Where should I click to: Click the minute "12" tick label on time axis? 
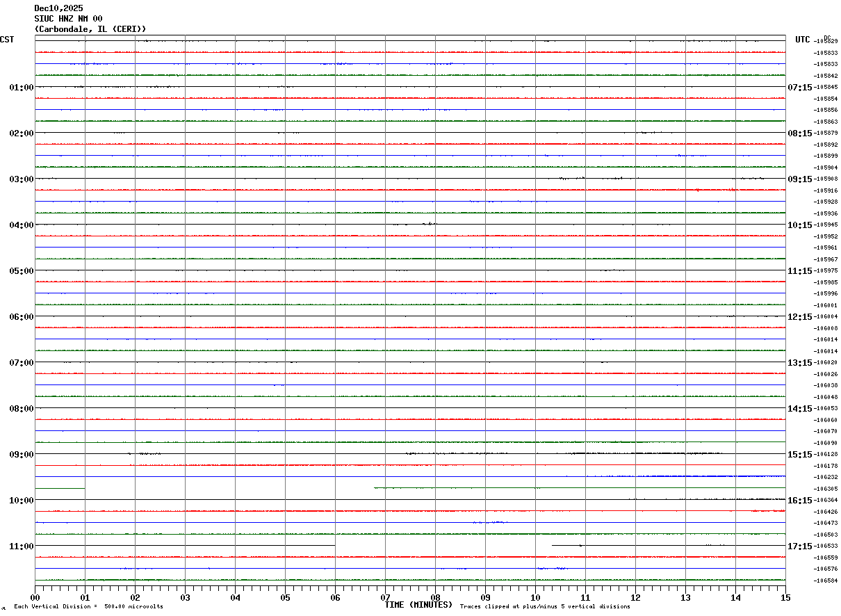pos(635,597)
